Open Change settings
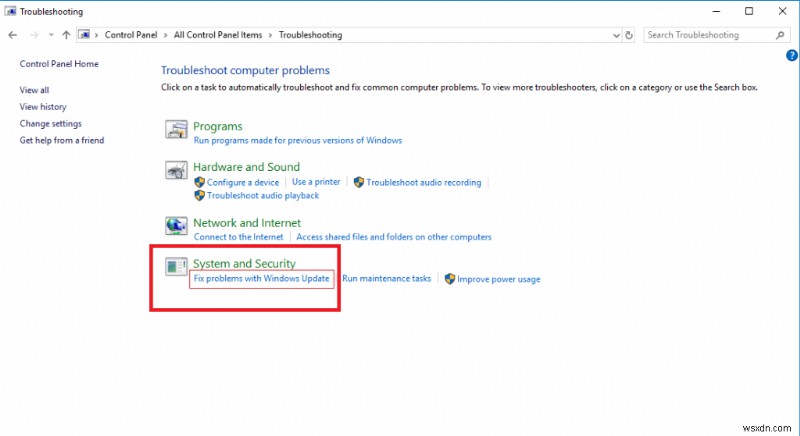The image size is (800, 436). coord(51,123)
